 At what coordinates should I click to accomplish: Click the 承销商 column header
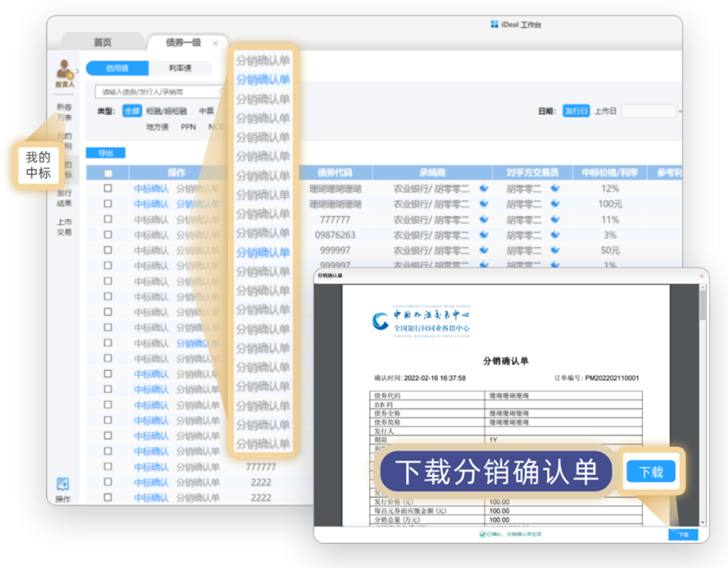(432, 172)
